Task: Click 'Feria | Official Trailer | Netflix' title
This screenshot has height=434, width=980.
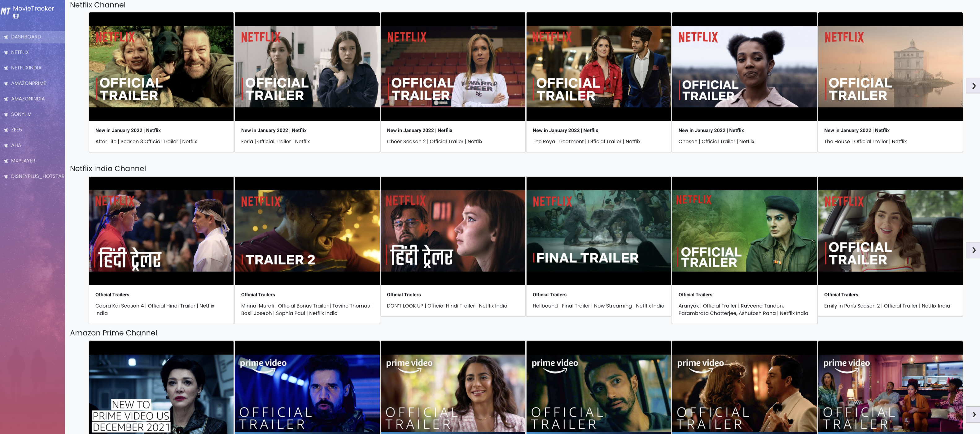Action: click(275, 142)
